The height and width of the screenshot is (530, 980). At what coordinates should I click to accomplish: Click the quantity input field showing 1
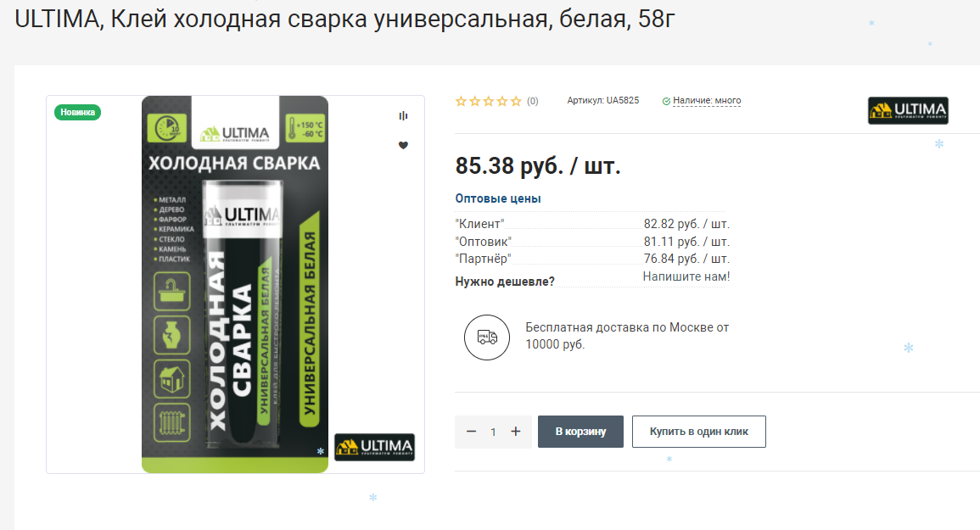click(493, 432)
